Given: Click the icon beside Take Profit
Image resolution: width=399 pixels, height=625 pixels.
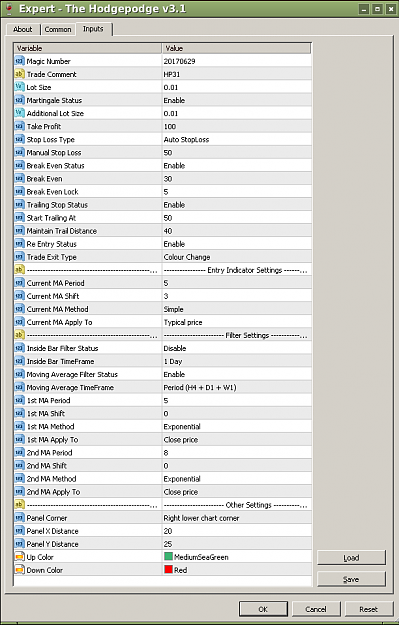Looking at the screenshot, I should 20,126.
